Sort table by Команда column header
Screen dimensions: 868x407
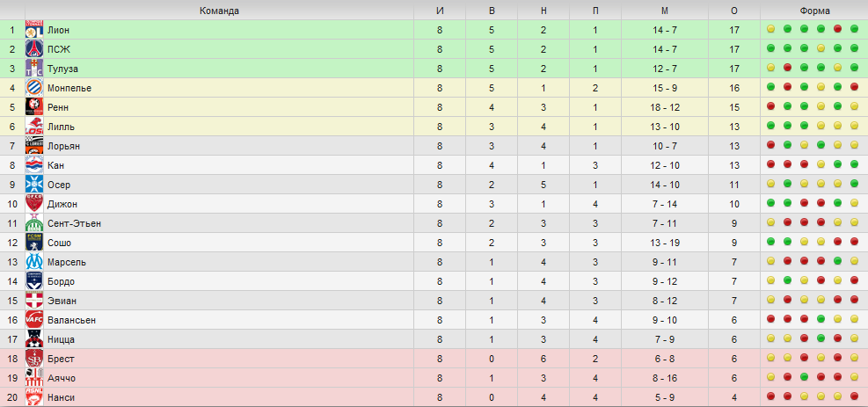coord(219,11)
